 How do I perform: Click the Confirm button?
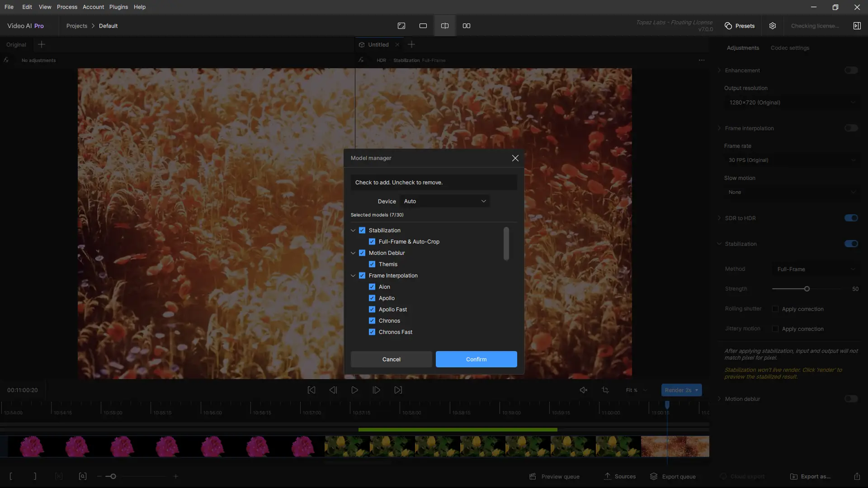point(476,359)
